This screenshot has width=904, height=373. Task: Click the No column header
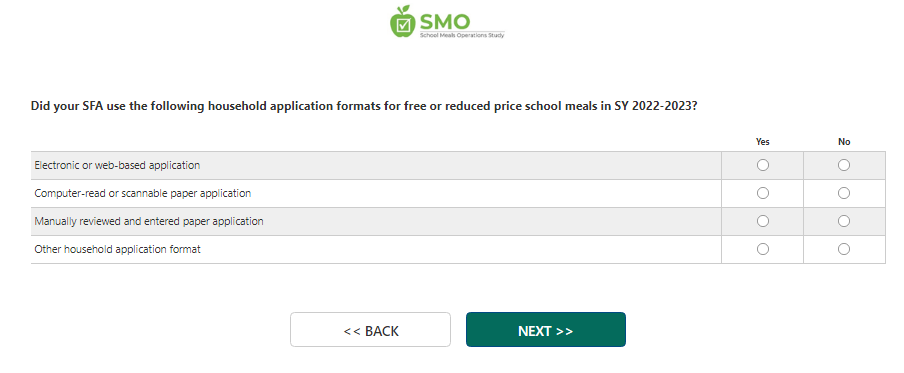click(x=844, y=141)
